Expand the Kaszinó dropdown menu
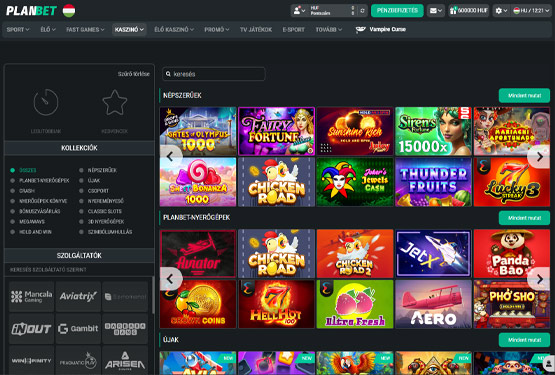This screenshot has height=375, width=555. [x=129, y=30]
